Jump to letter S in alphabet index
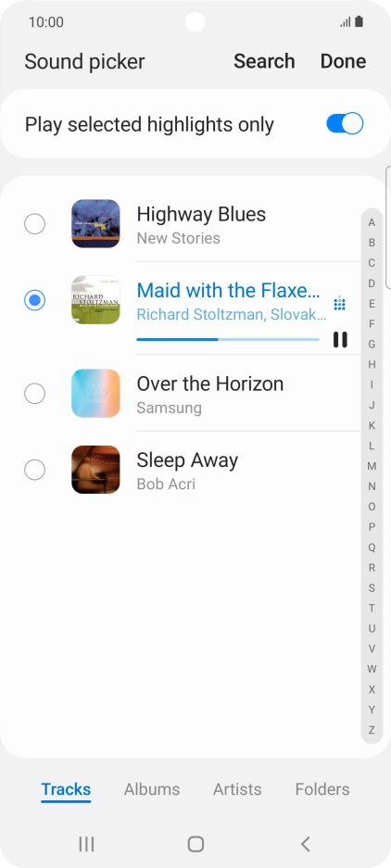391x868 pixels. click(372, 588)
